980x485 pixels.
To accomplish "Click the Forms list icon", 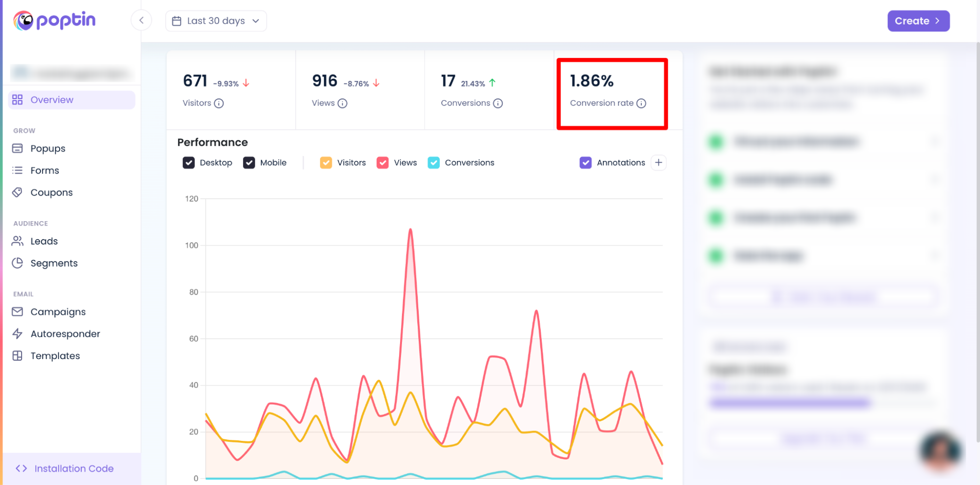I will coord(18,171).
